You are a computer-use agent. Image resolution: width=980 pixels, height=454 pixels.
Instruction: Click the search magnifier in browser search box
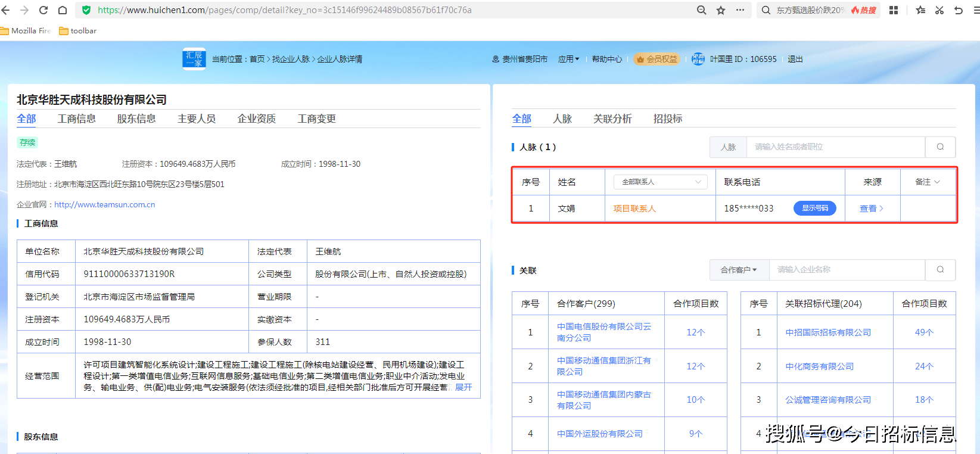[766, 10]
